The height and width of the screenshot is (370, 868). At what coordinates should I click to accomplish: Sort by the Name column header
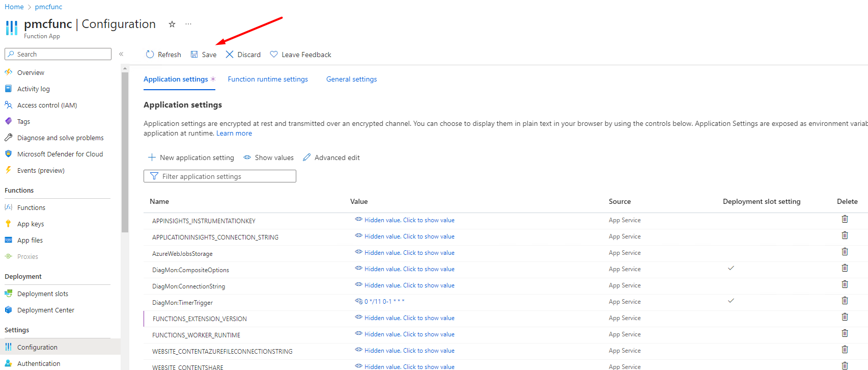[x=159, y=201]
